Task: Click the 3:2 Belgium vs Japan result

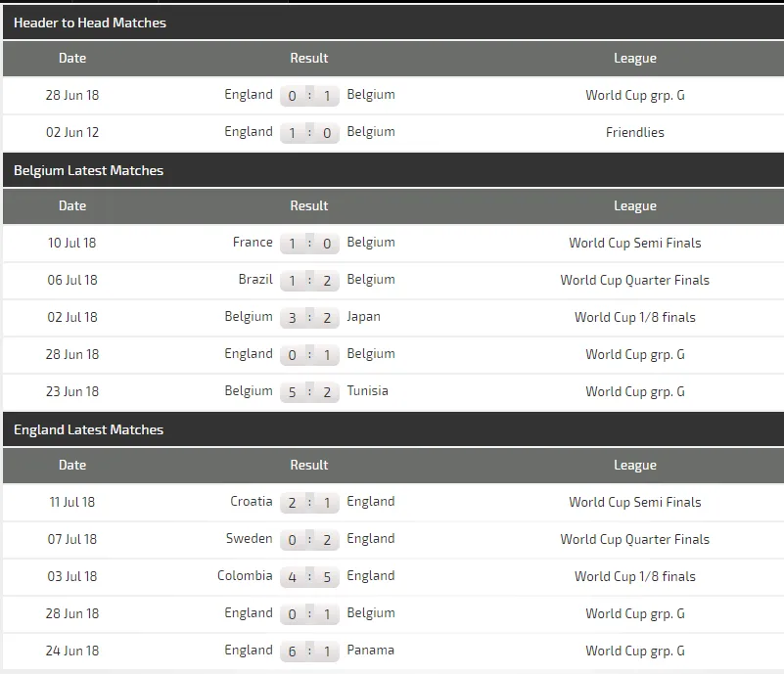Action: 309,317
